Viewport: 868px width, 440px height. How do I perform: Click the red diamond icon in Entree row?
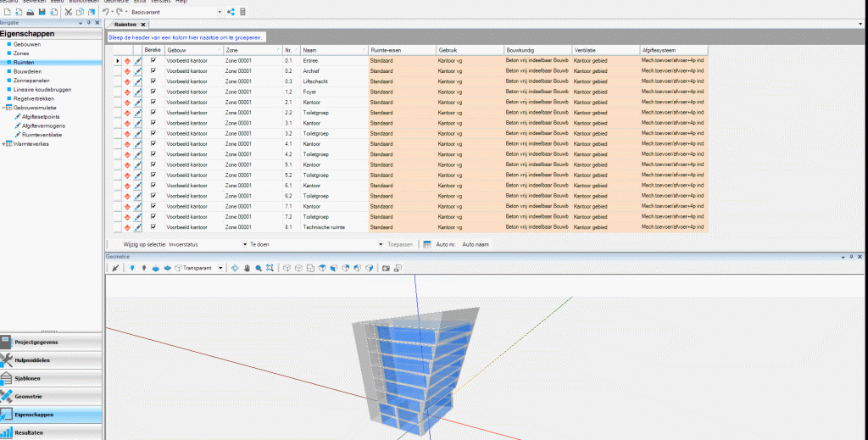(127, 61)
